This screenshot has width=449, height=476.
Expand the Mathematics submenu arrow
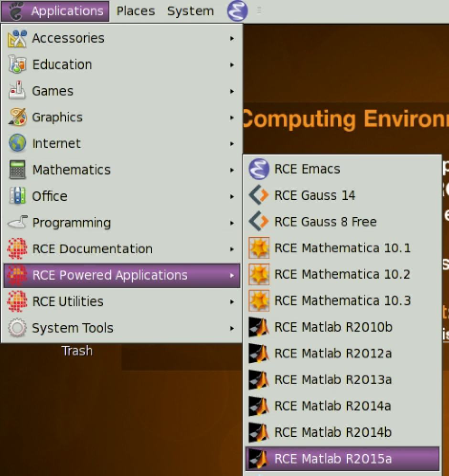click(232, 170)
